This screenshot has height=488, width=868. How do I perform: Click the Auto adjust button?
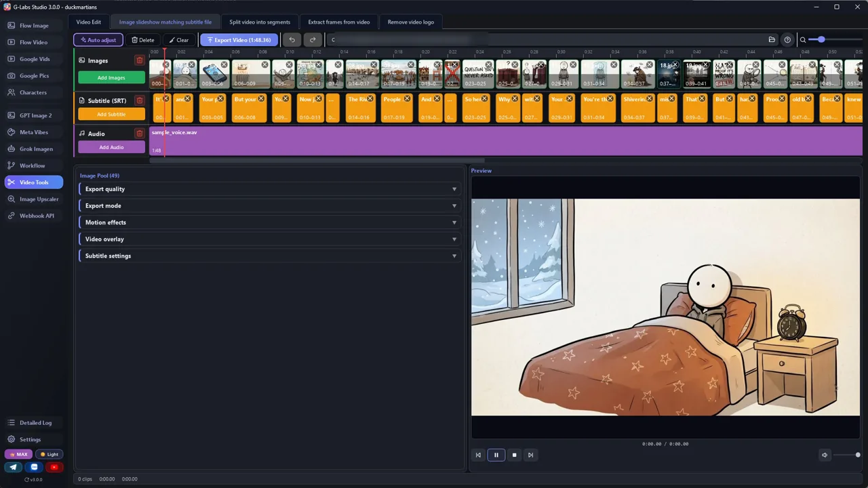98,40
